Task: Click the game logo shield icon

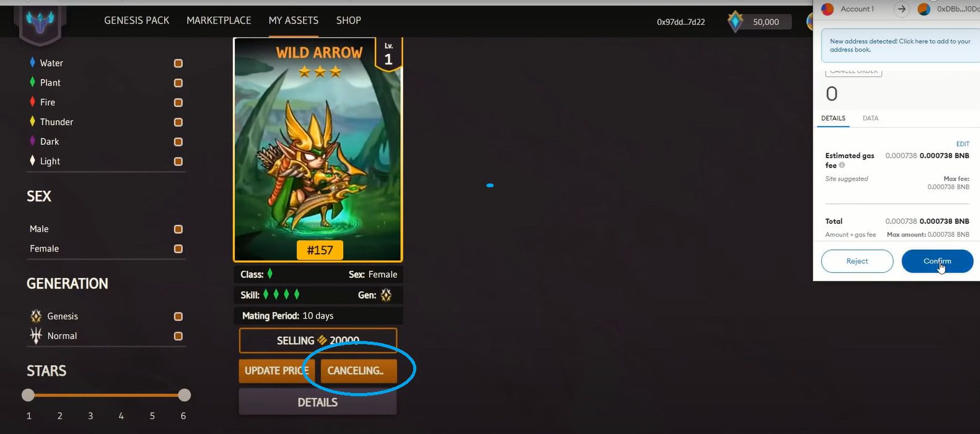Action: [40, 23]
